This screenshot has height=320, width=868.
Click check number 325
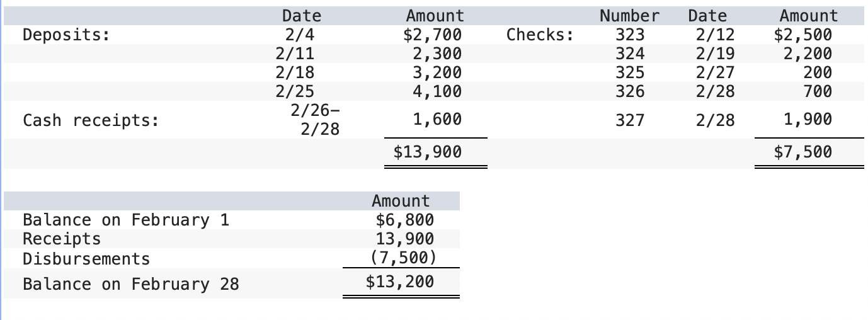[x=629, y=72]
